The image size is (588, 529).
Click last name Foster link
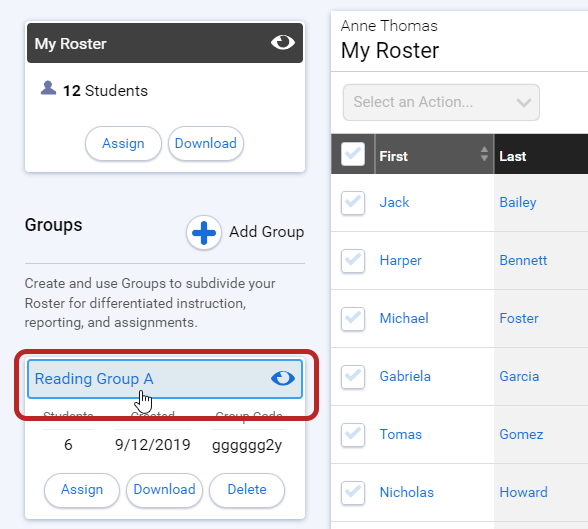[519, 319]
